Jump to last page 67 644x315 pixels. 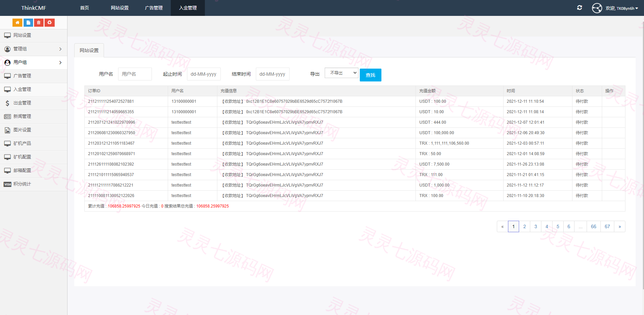tap(607, 226)
